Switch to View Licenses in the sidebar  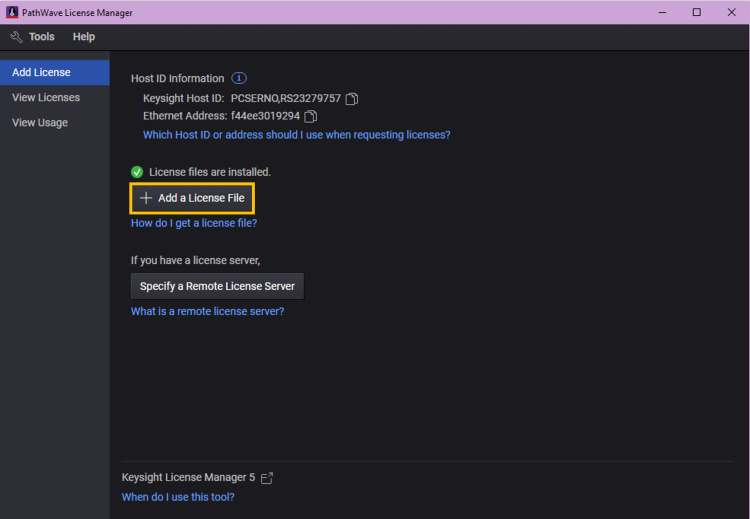coord(46,98)
